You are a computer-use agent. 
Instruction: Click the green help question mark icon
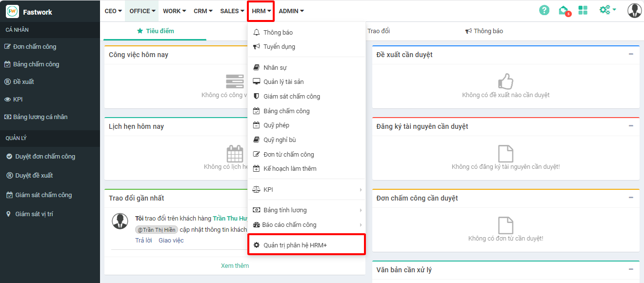point(544,10)
